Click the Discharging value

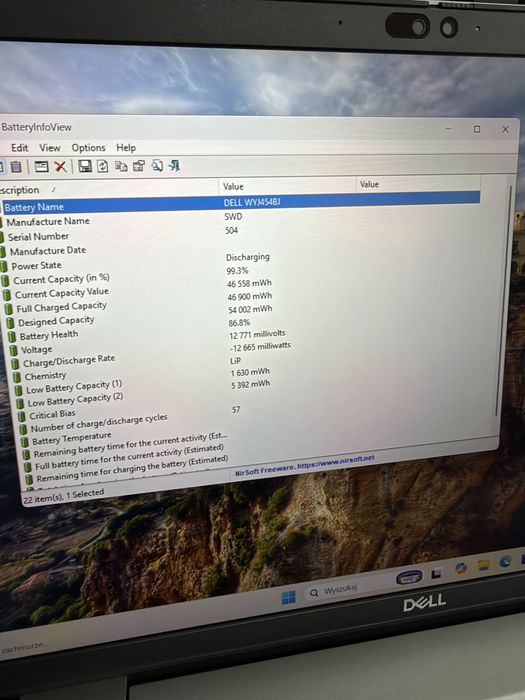point(248,257)
